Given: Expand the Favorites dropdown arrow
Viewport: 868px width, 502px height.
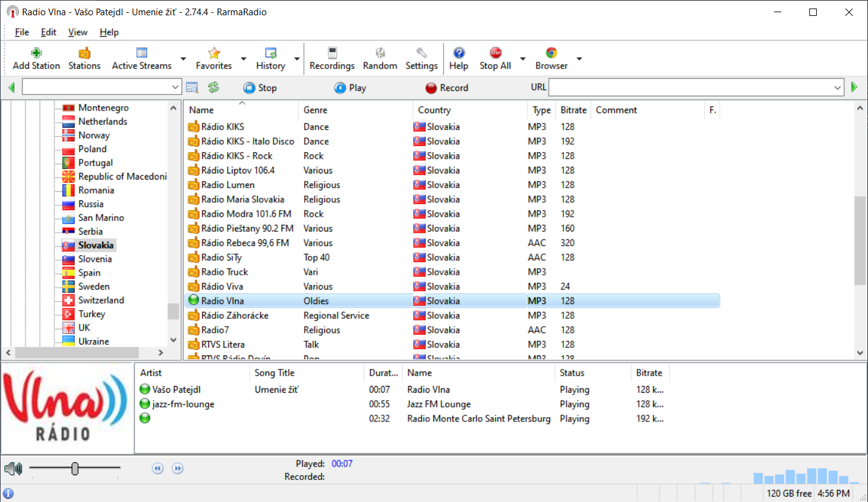Looking at the screenshot, I should 243,59.
